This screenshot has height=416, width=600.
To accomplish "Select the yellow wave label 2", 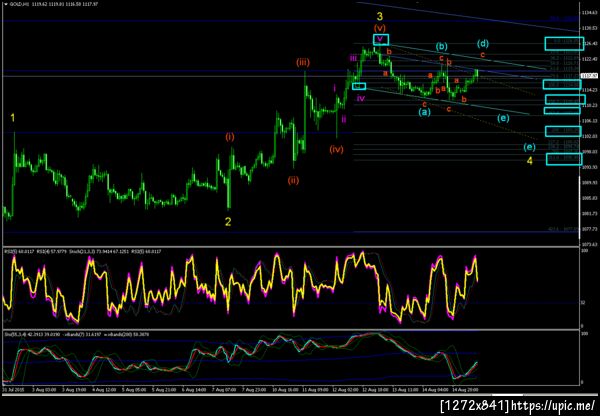I will [x=228, y=222].
